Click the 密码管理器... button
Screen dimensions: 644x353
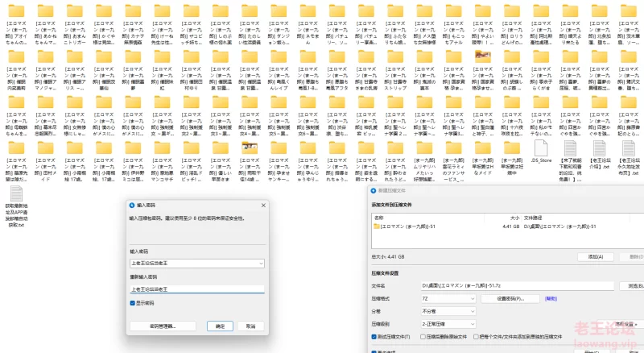pyautogui.click(x=163, y=326)
